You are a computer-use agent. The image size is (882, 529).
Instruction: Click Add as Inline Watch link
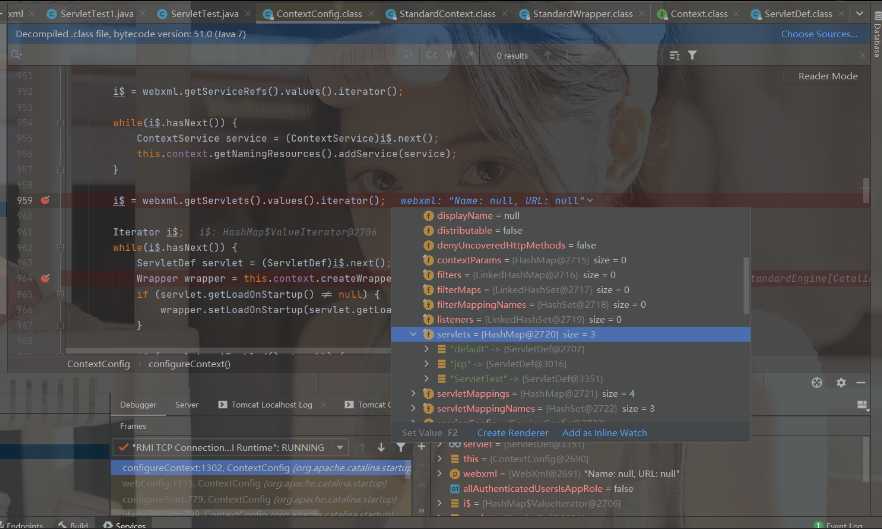605,433
